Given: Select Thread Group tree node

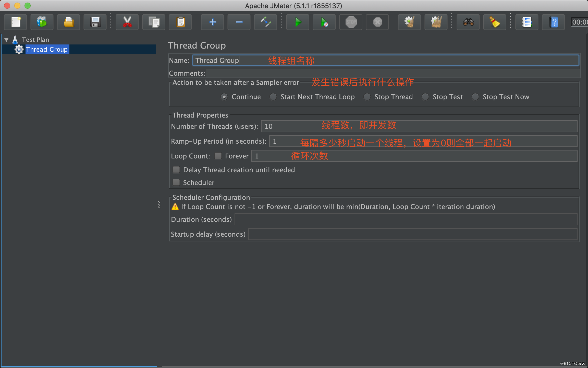Looking at the screenshot, I should 47,49.
